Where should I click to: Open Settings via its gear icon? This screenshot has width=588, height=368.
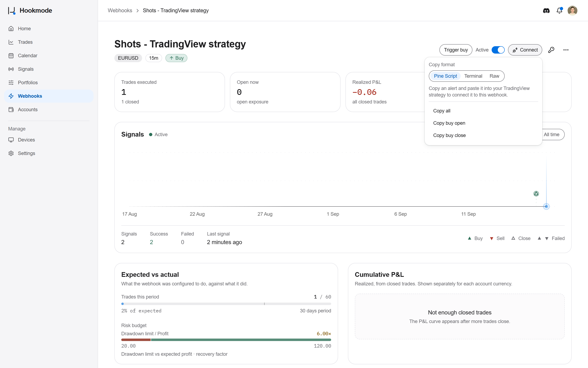[11, 153]
